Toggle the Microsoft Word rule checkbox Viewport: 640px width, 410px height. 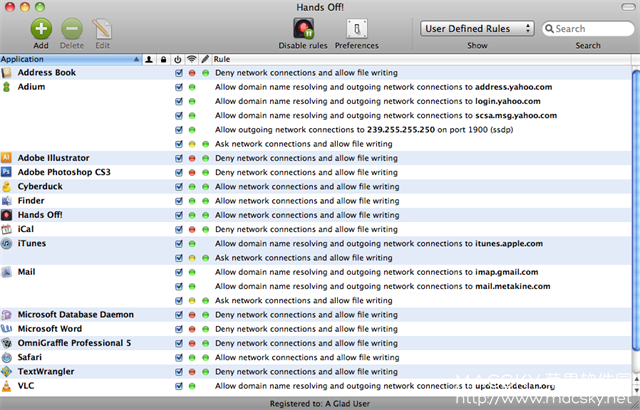178,329
